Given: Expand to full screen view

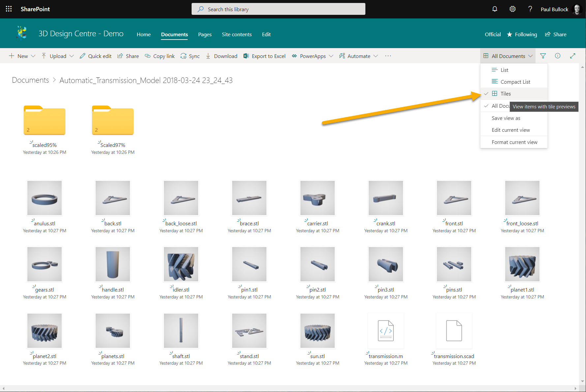Looking at the screenshot, I should point(573,56).
